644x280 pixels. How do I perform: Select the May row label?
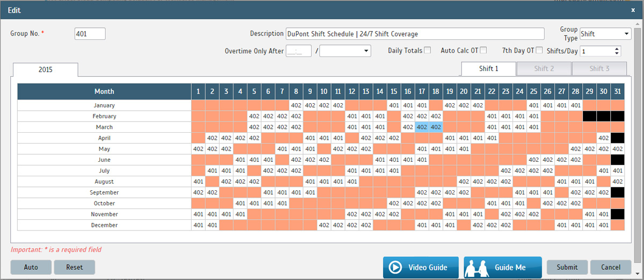click(105, 149)
